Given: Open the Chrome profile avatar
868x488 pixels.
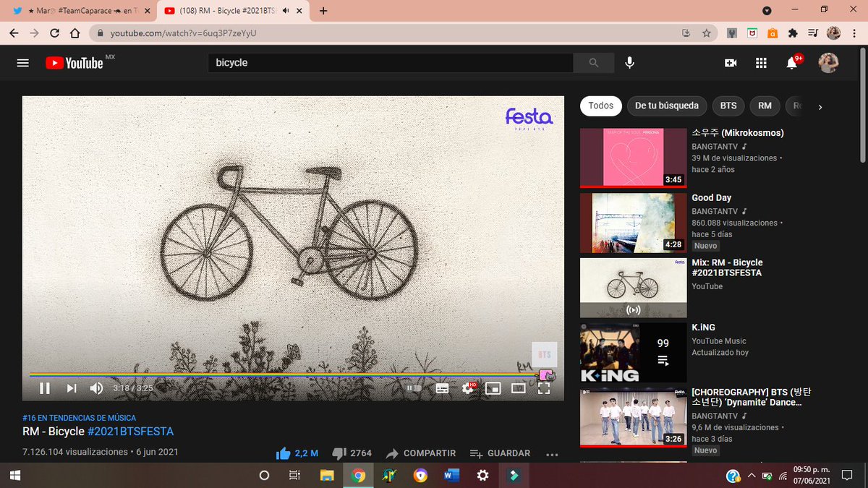Looking at the screenshot, I should pos(833,33).
